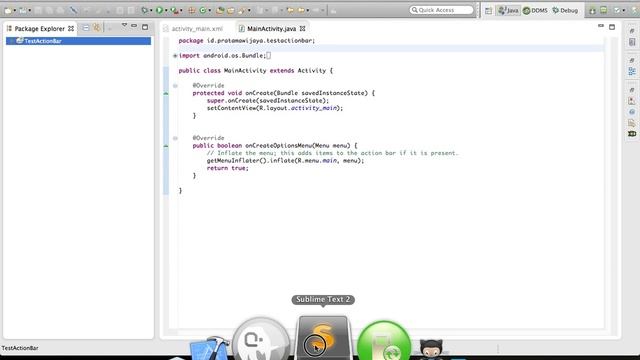Viewport: 640px width, 360px height.
Task: Click the Android Virtual Device Manager icon
Action: click(603, 10)
